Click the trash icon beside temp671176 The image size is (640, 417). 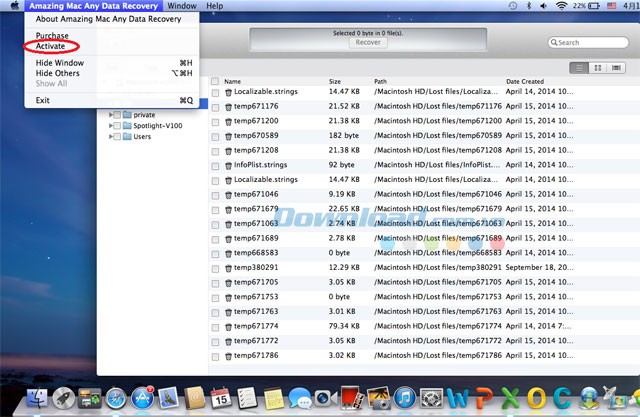[228, 106]
